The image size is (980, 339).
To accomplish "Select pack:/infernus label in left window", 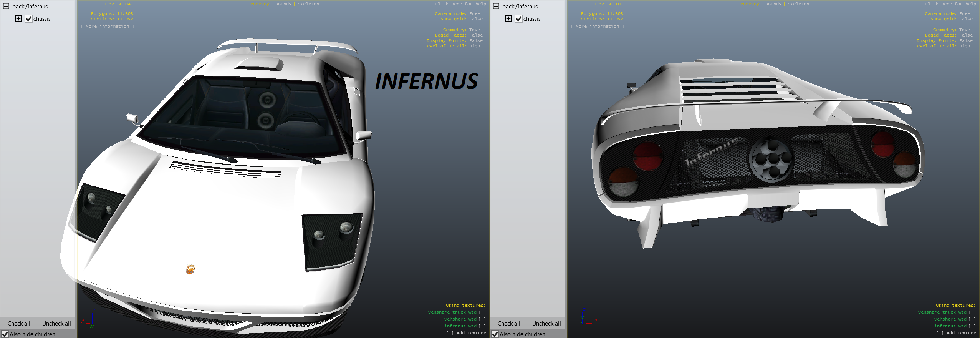I will [x=30, y=7].
